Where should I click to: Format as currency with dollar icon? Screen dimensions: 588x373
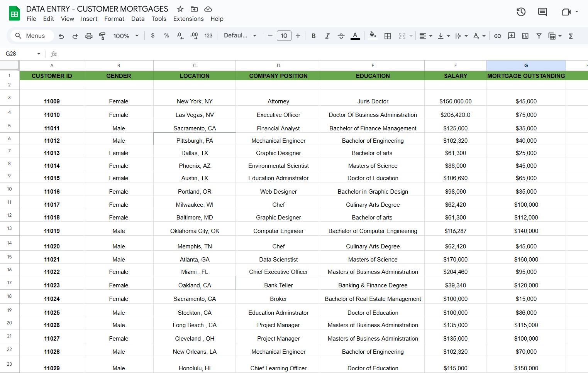point(153,36)
